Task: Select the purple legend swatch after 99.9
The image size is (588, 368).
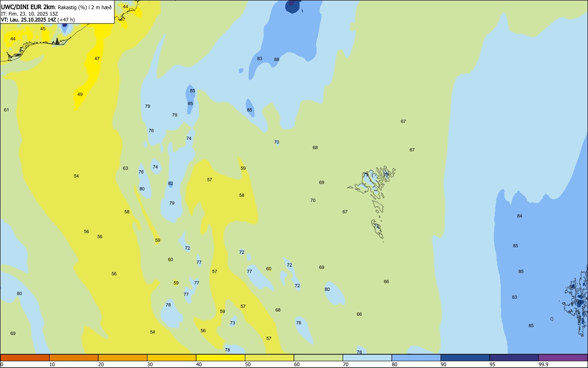Action: pos(563,357)
